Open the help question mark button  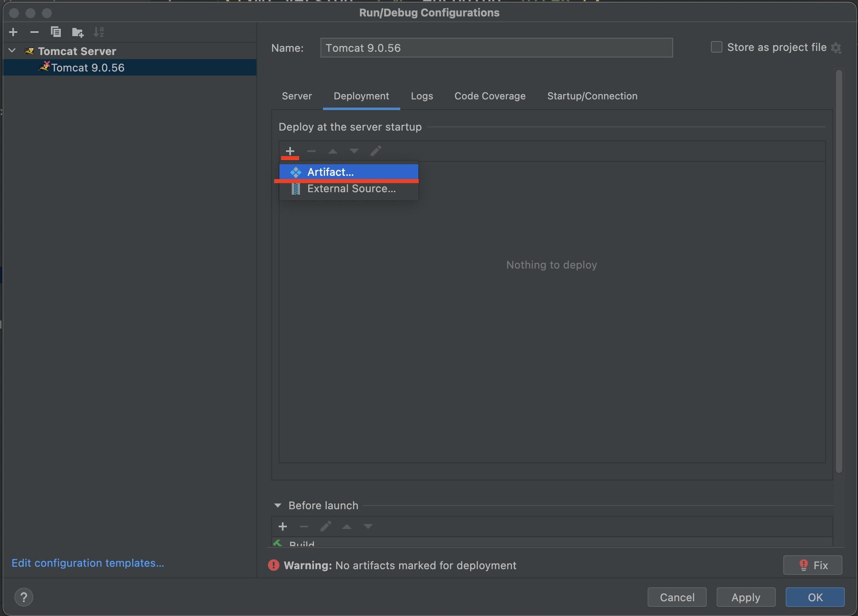[x=24, y=597]
